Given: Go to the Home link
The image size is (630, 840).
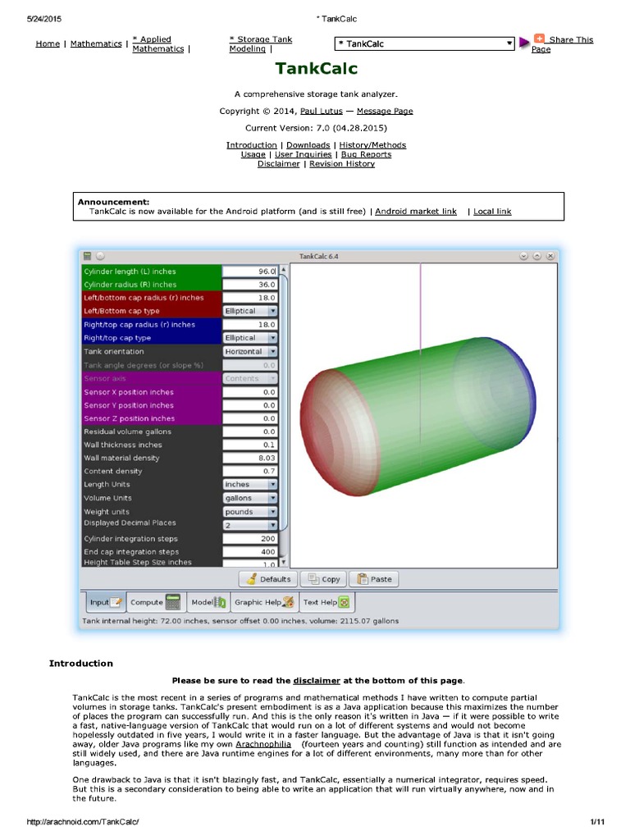Looking at the screenshot, I should click(x=48, y=44).
